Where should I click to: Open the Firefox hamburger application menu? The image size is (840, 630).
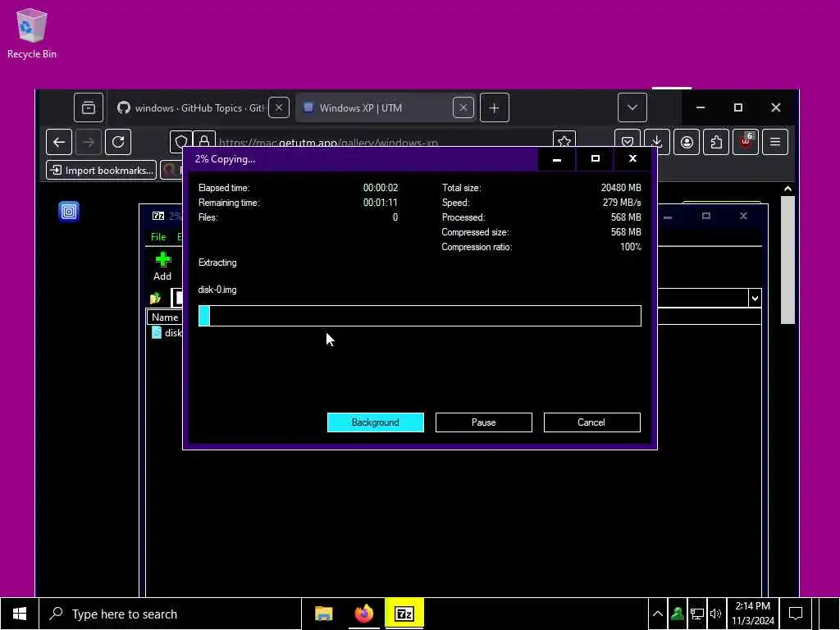(775, 142)
